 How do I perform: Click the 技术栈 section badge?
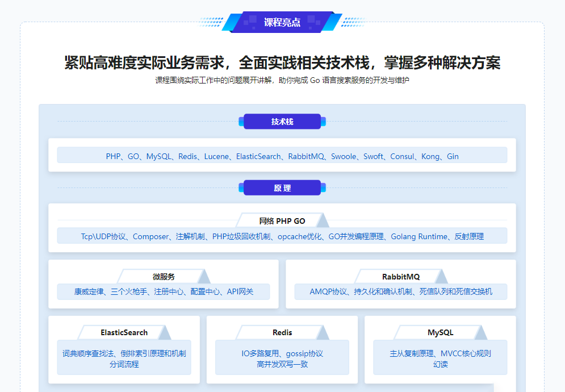pos(282,122)
